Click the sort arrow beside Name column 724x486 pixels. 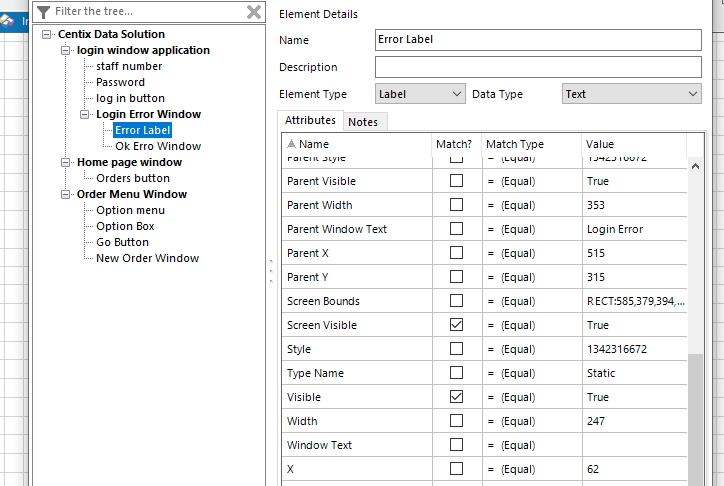pyautogui.click(x=291, y=145)
